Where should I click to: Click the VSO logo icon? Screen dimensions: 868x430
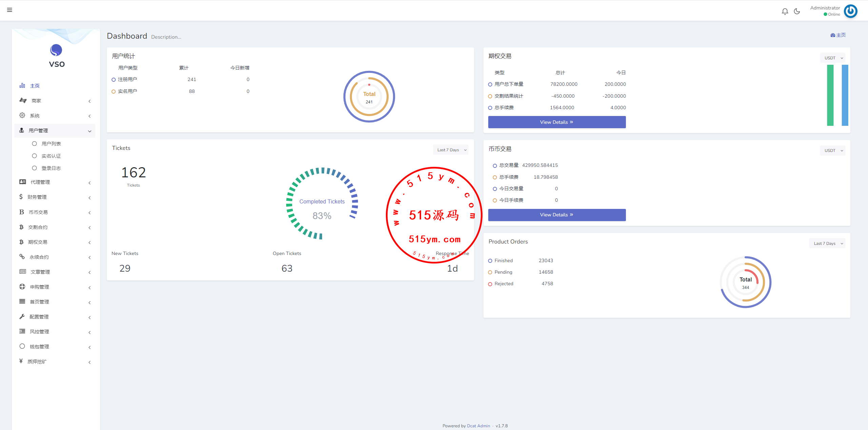click(56, 50)
